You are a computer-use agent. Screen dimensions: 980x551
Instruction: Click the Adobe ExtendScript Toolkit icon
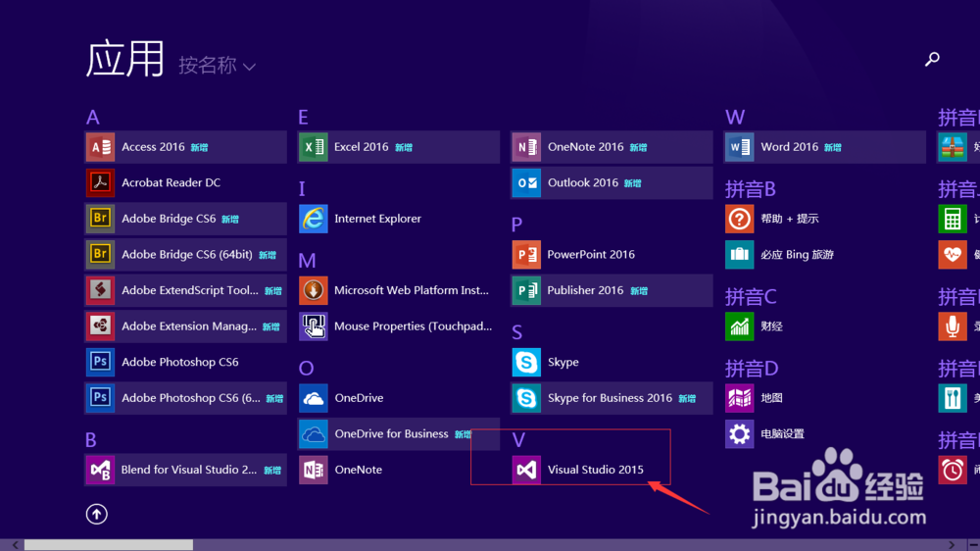point(100,290)
